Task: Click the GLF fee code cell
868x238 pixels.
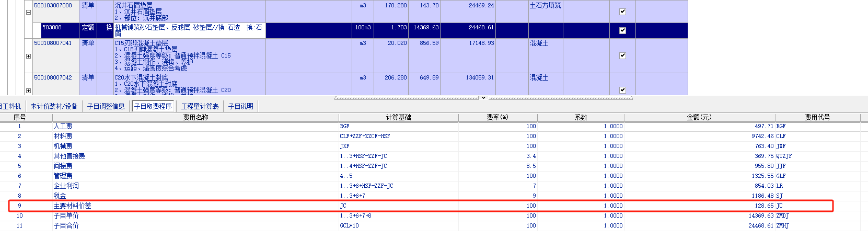Action: pos(818,176)
